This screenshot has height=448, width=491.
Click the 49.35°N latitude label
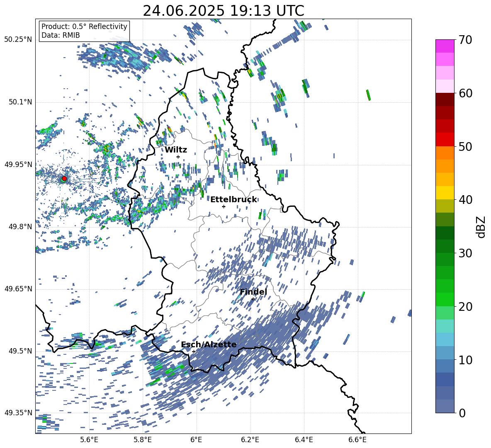click(x=18, y=413)
